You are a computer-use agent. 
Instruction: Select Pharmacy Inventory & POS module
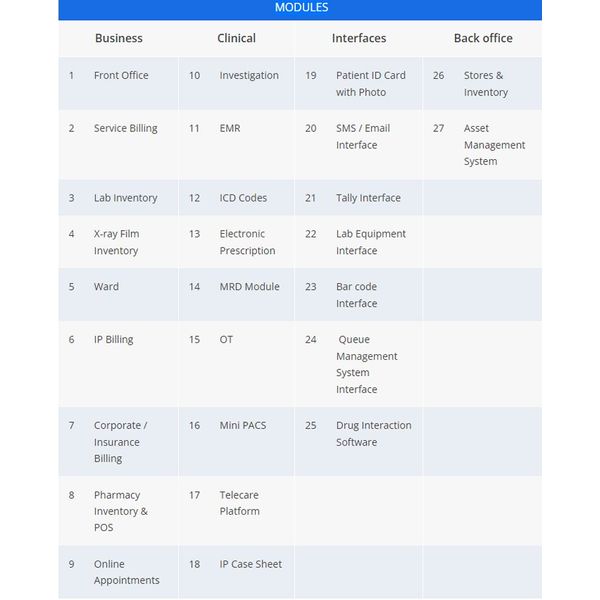(121, 511)
